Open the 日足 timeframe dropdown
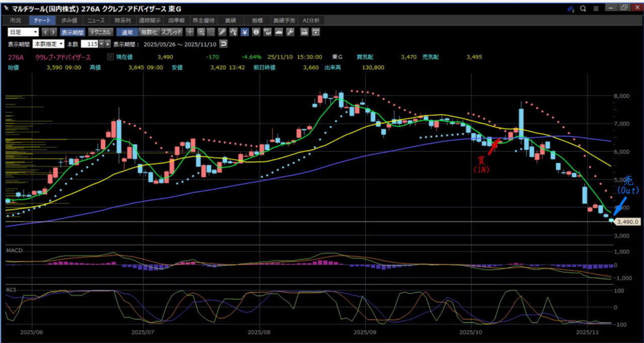 click(x=23, y=32)
